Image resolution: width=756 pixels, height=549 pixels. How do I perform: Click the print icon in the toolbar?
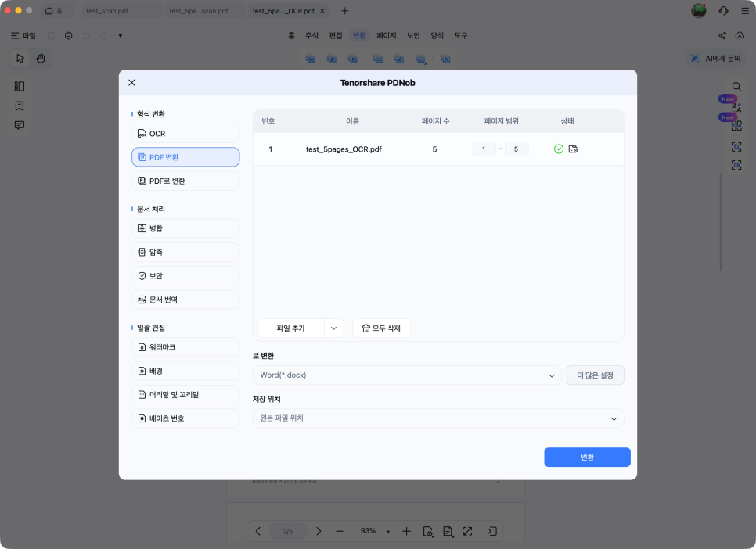(x=68, y=36)
